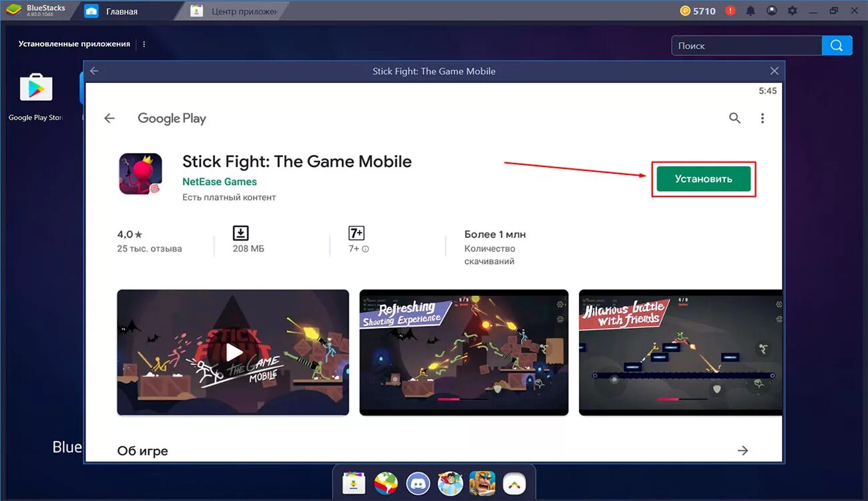This screenshot has height=501, width=868.
Task: Open NetEase Games developer link
Action: 220,182
